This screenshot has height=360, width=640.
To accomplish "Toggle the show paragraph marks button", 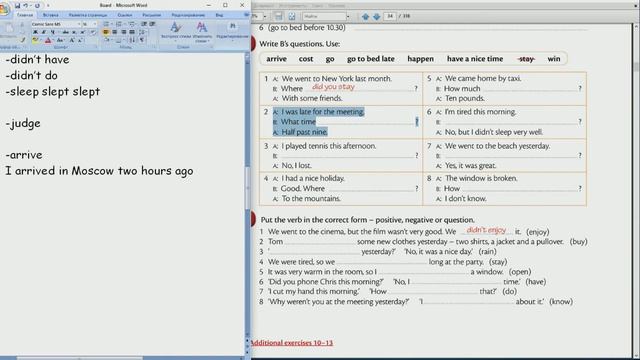I will coord(142,40).
